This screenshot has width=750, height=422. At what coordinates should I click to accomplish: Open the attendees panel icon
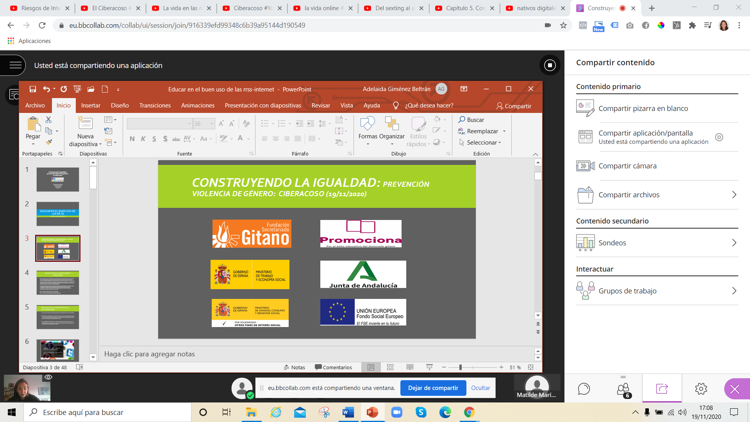623,389
